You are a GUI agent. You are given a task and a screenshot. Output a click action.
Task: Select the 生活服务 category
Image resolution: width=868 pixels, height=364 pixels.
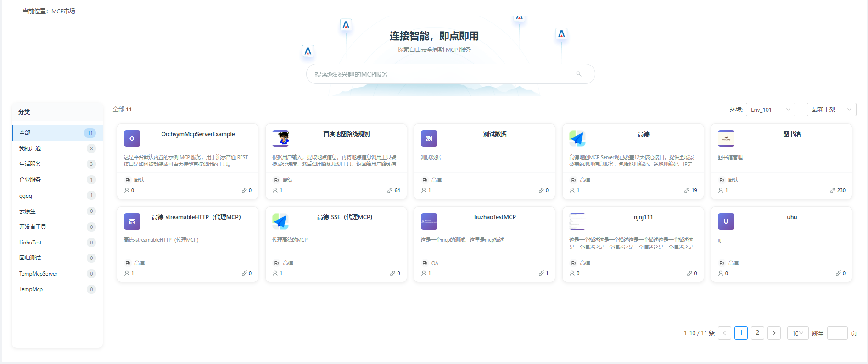tap(30, 164)
